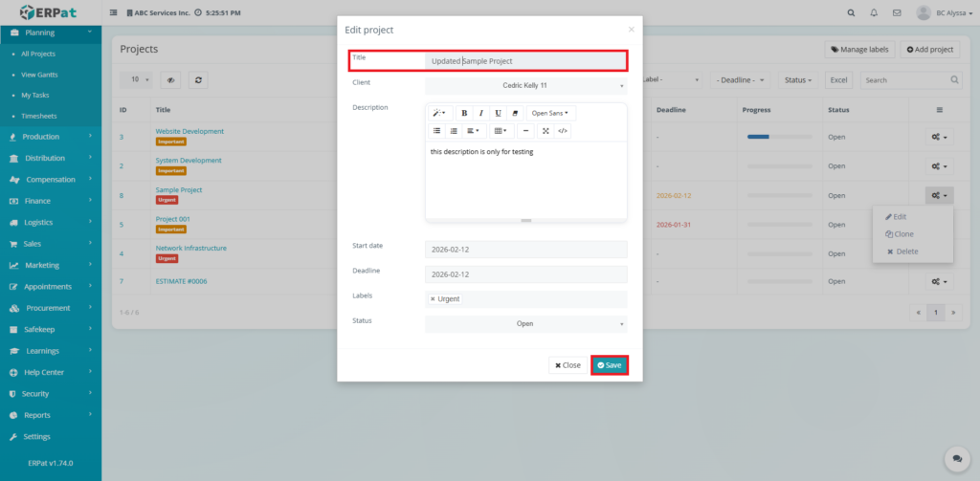Expand the Reports sidebar section
This screenshot has height=481, width=980.
tap(51, 415)
